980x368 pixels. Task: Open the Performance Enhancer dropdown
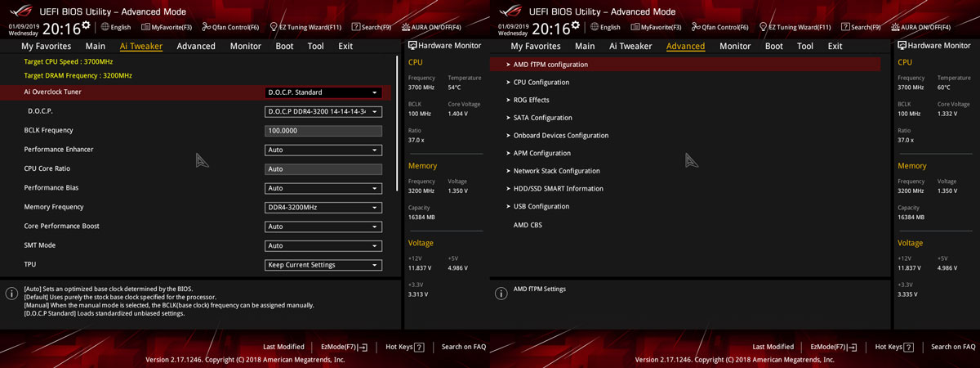point(323,150)
